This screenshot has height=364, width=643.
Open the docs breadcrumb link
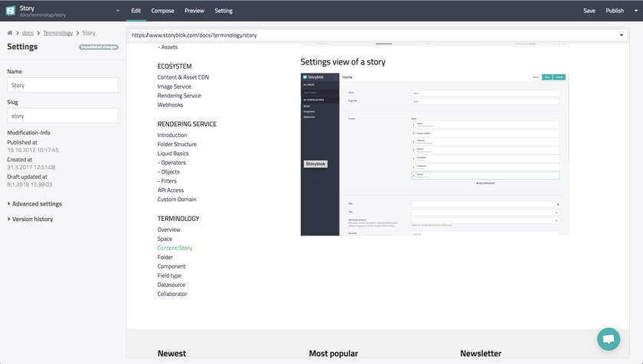(28, 33)
